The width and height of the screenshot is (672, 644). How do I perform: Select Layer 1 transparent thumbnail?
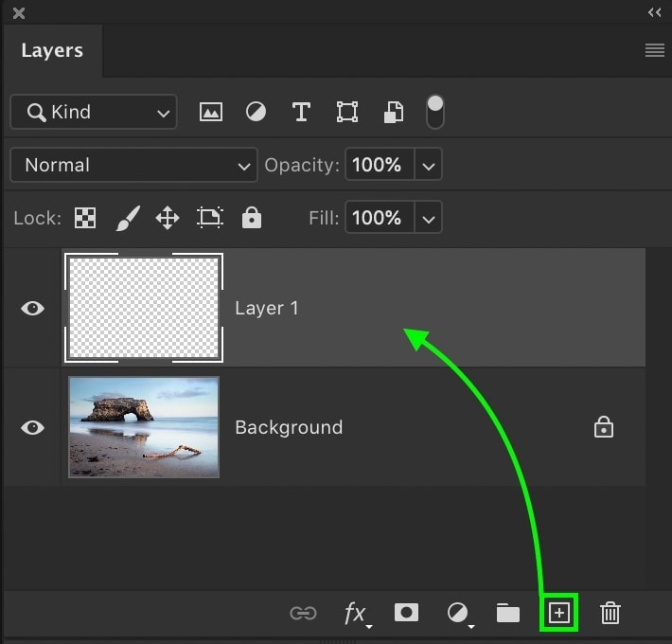click(x=144, y=308)
